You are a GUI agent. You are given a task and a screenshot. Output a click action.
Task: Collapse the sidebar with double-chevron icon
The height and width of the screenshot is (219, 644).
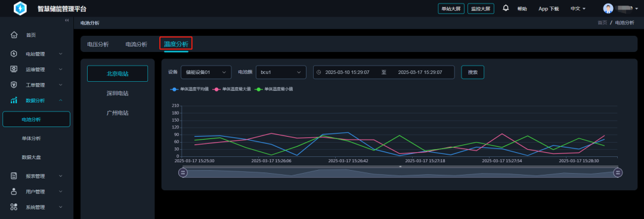pos(67,20)
